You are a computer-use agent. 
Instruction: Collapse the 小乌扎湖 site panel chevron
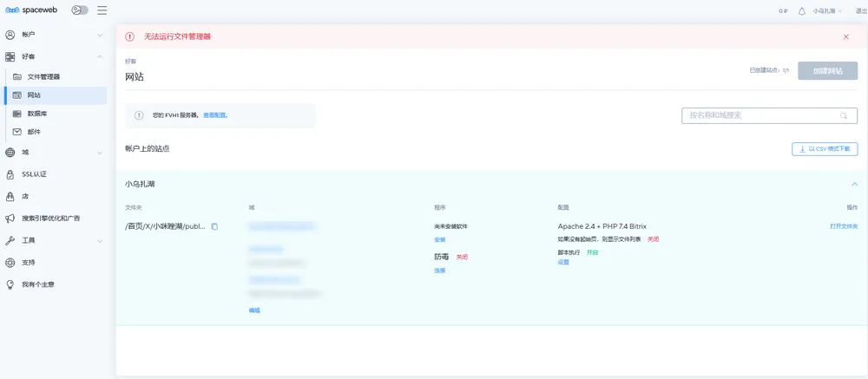(x=854, y=184)
